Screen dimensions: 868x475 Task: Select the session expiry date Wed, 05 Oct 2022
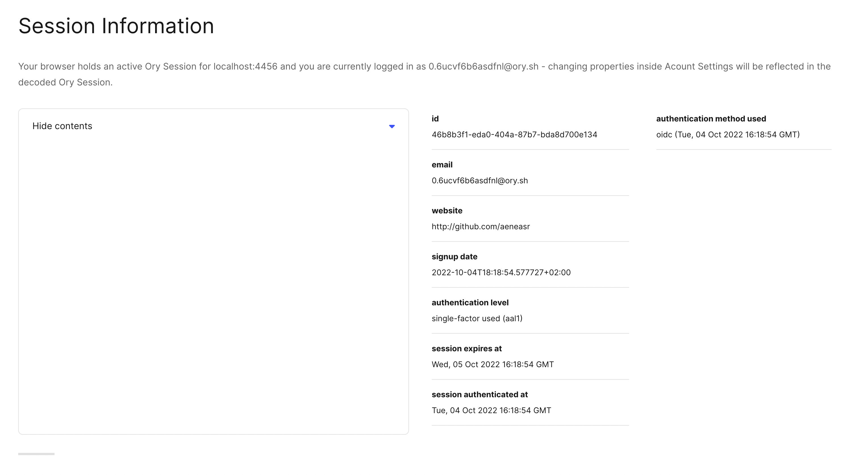point(493,364)
